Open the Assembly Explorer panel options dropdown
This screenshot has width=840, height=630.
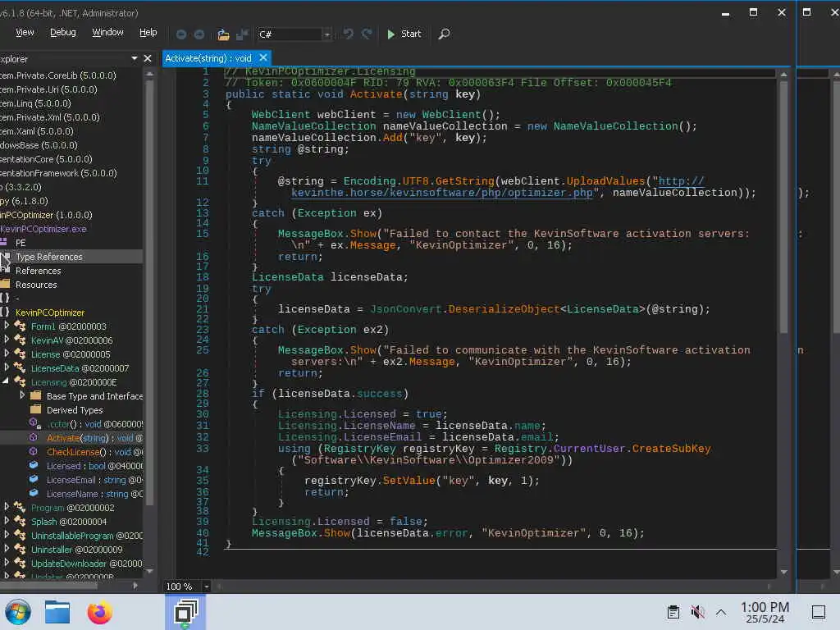[x=134, y=58]
